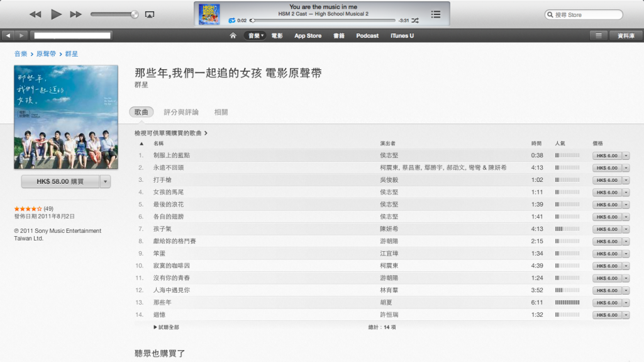
Task: Click the 原聲帶 breadcrumb link
Action: (x=46, y=54)
